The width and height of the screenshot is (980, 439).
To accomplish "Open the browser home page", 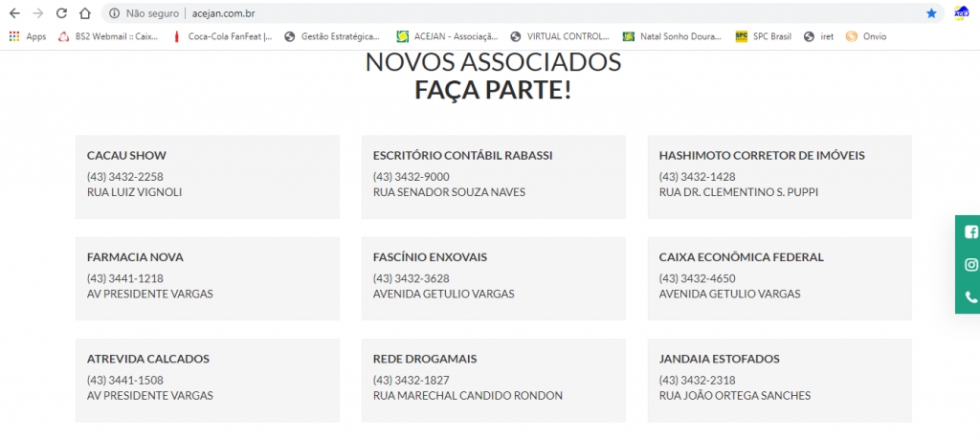I will pos(85,13).
